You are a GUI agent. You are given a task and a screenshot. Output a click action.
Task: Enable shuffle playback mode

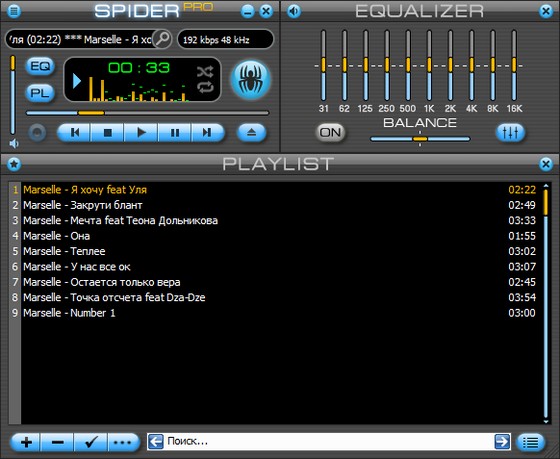coord(205,72)
